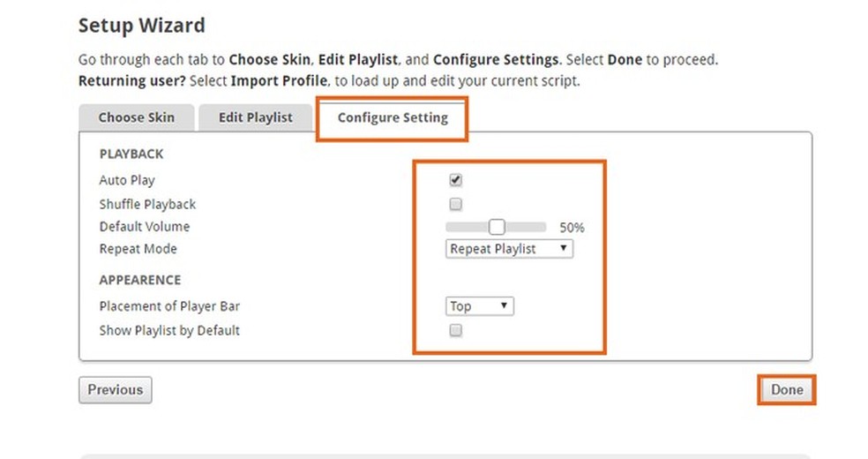Screen dimensions: 868x459
Task: Click the 50% volume value text
Action: (x=572, y=228)
